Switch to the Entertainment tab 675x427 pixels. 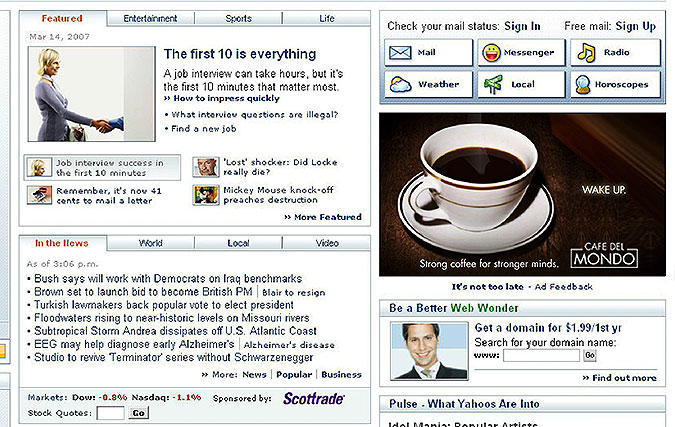pyautogui.click(x=150, y=19)
